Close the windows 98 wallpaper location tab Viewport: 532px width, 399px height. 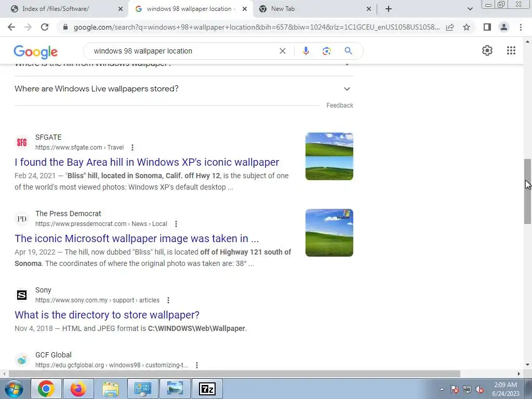click(x=244, y=9)
